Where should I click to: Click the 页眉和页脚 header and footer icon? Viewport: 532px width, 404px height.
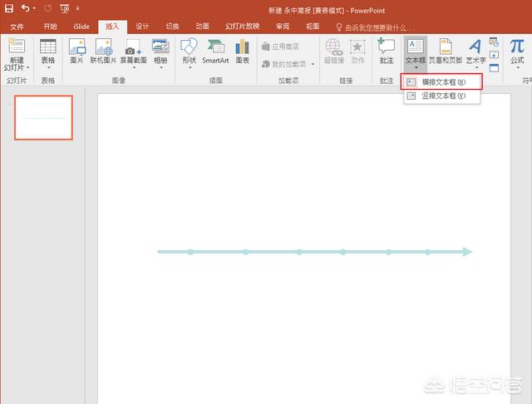point(445,52)
